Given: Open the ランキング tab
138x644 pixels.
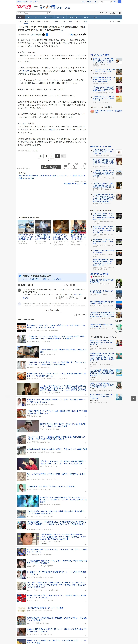Looking at the screenshot, I should click(86, 17).
